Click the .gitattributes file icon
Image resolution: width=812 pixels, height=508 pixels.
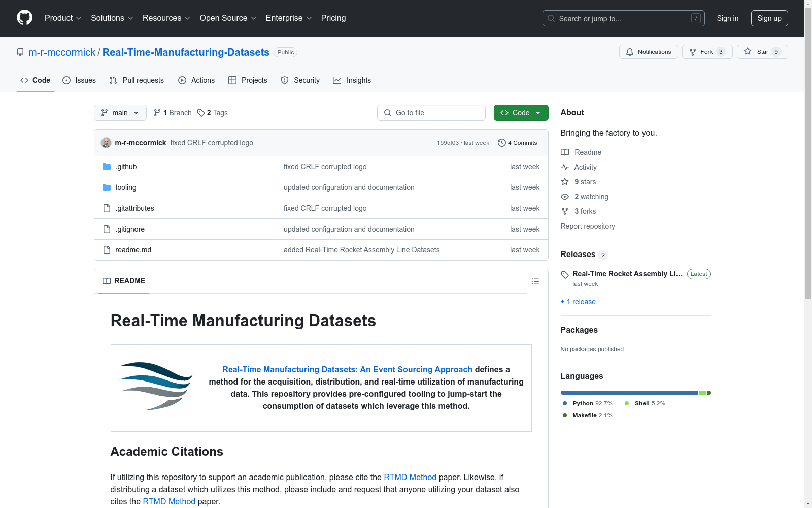pos(107,208)
